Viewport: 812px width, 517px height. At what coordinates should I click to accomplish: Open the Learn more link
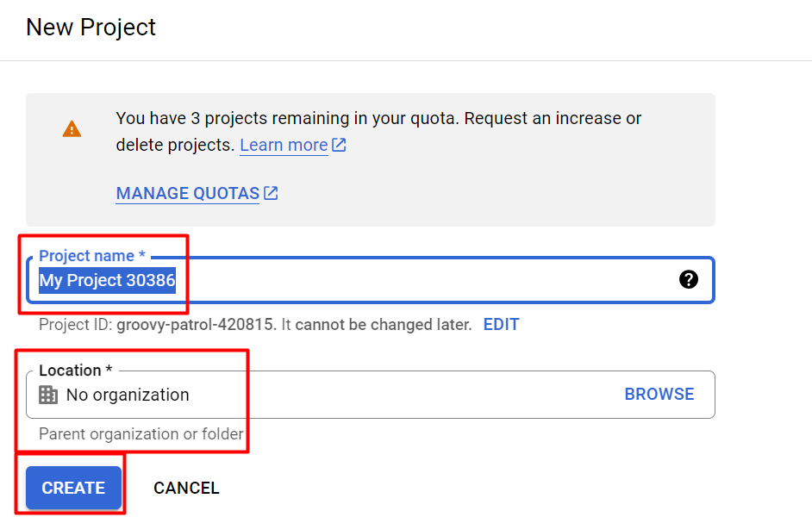tap(284, 145)
